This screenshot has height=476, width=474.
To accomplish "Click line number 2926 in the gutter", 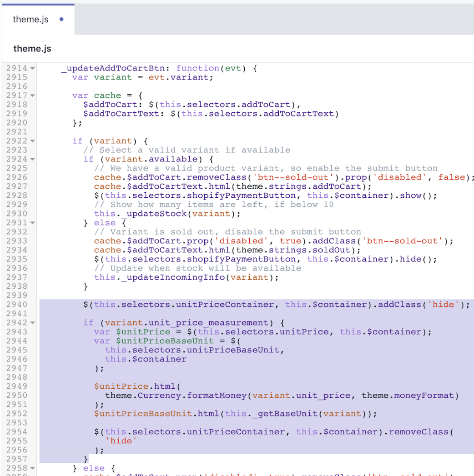I will (x=16, y=177).
